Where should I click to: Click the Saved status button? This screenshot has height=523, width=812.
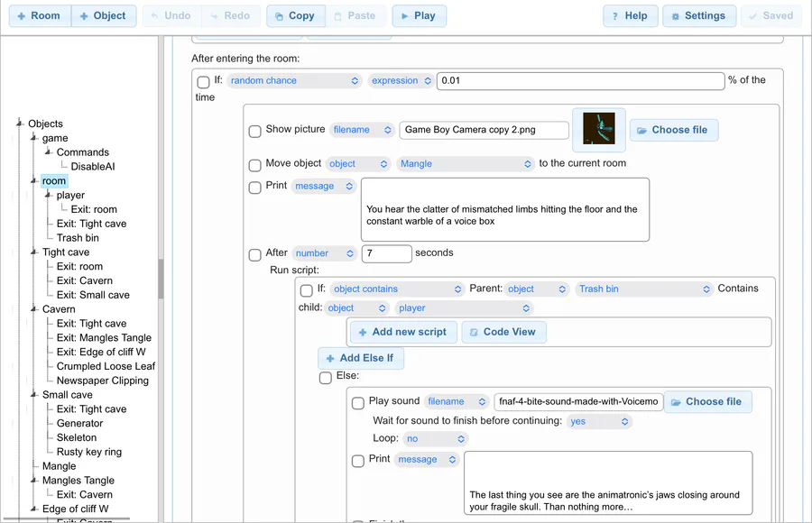[x=771, y=16]
